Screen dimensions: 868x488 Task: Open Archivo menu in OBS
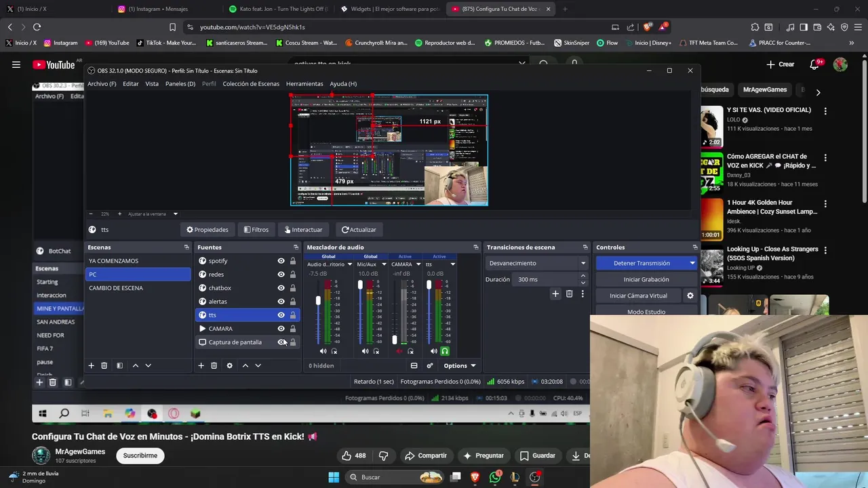[102, 84]
